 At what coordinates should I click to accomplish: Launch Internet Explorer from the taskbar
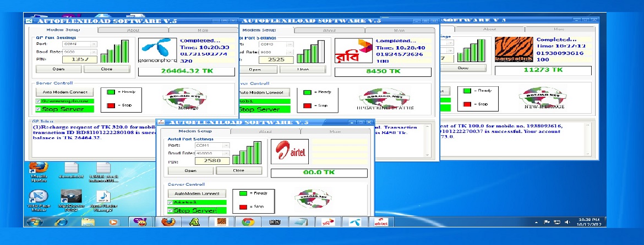coord(61,222)
